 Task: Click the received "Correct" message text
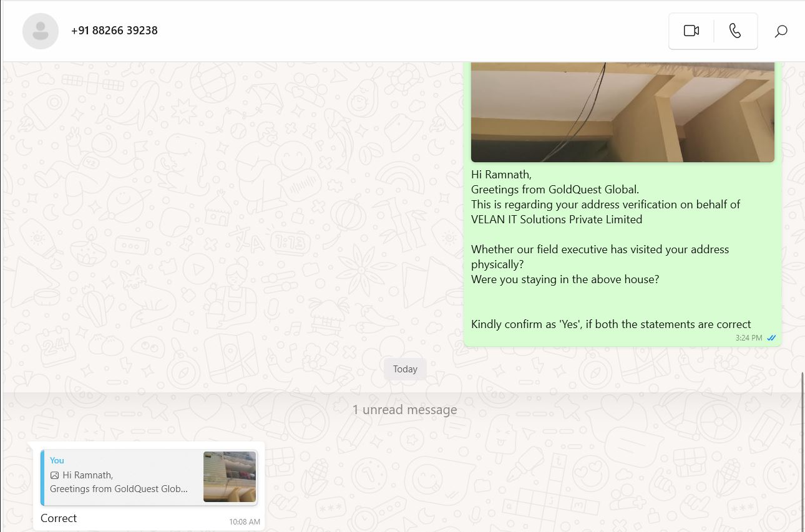59,518
